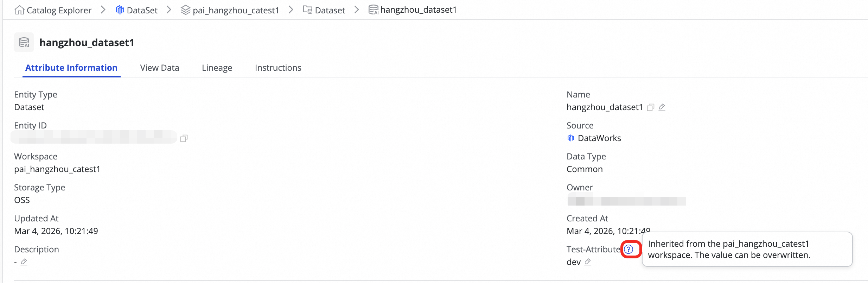The height and width of the screenshot is (283, 868).
Task: Edit the Description field with pencil icon
Action: (x=24, y=262)
